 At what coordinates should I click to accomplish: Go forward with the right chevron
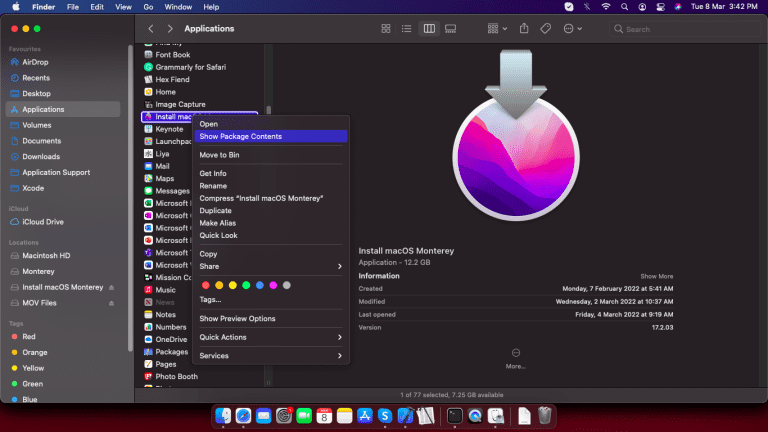tap(170, 29)
